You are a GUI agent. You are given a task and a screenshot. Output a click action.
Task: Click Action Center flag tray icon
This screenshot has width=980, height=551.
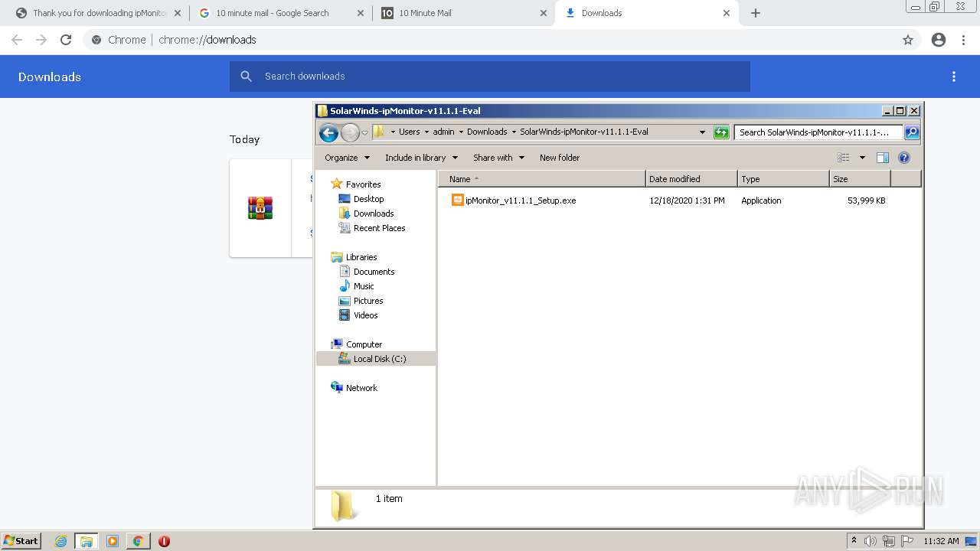click(x=907, y=541)
